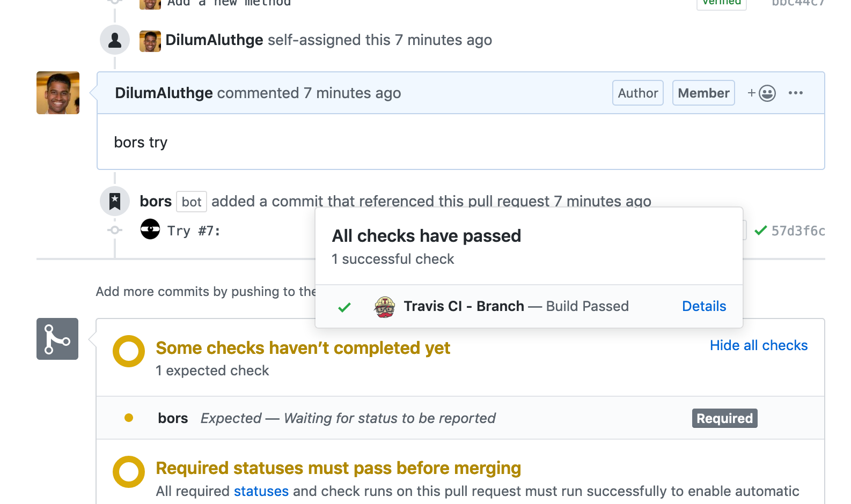Click the Member badge on comment

703,93
